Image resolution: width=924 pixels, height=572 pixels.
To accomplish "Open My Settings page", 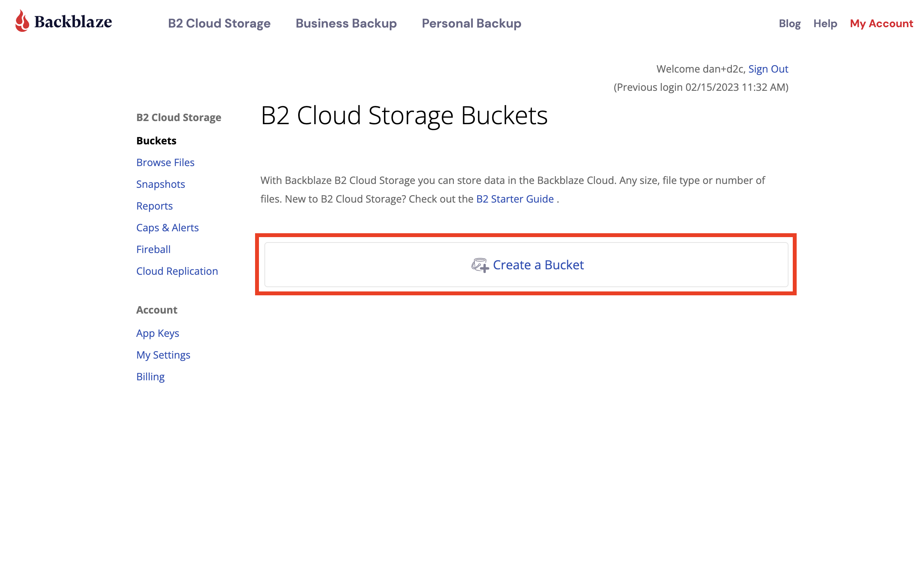I will click(x=163, y=355).
